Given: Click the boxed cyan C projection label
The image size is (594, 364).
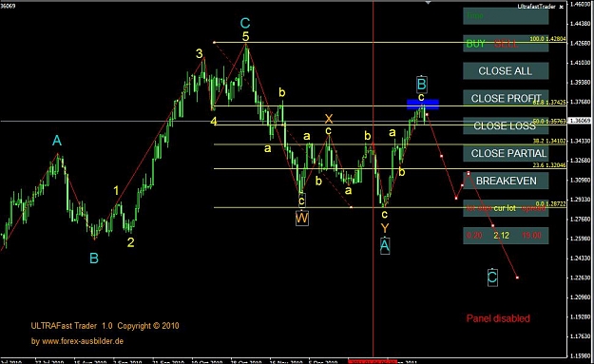Looking at the screenshot, I should click(x=492, y=278).
